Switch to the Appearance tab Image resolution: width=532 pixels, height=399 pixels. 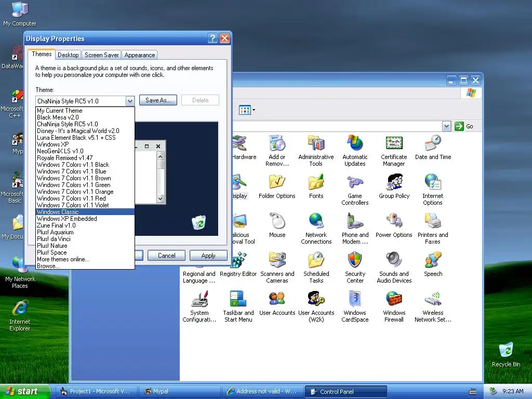point(139,55)
